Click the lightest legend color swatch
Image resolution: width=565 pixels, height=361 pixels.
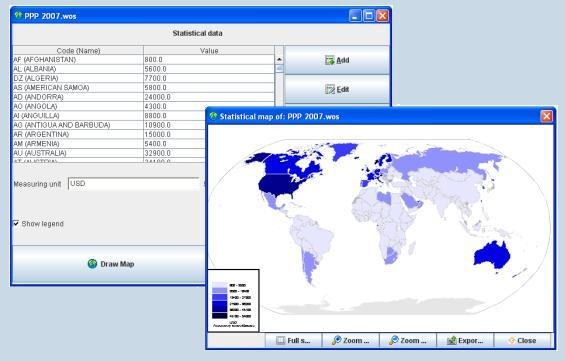point(219,285)
